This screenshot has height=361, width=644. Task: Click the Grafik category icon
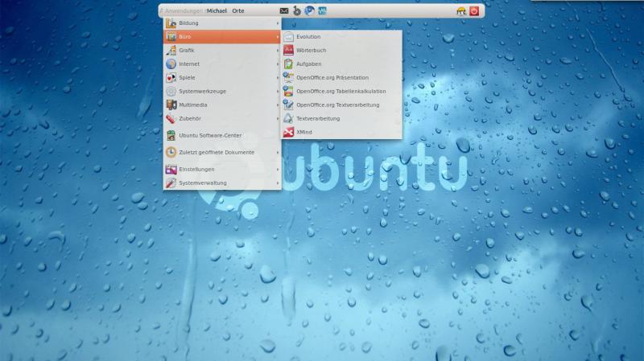171,51
